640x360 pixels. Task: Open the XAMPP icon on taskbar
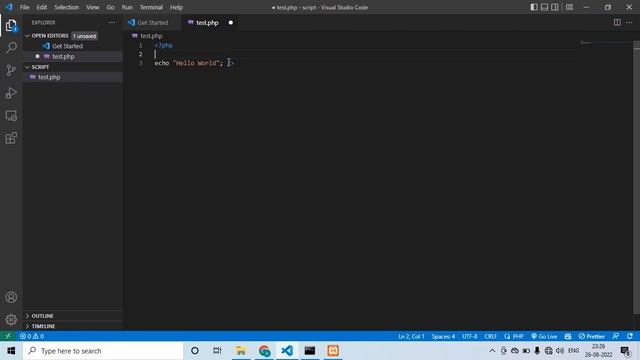[x=333, y=351]
